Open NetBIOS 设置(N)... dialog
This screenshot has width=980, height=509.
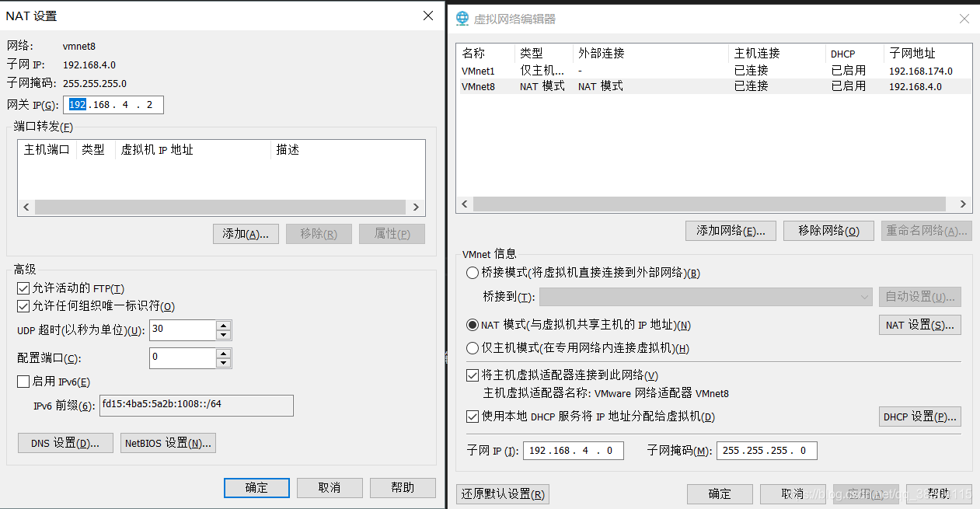coord(168,443)
